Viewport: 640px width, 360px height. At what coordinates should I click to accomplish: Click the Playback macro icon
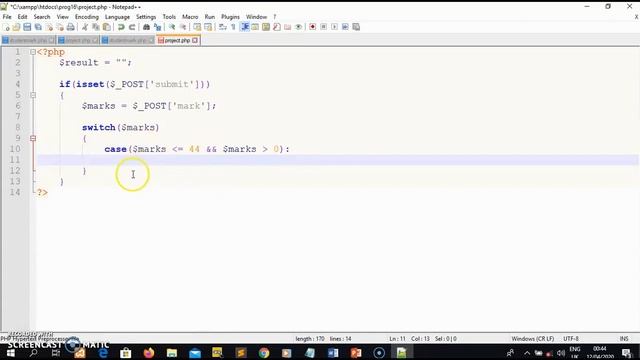(x=334, y=27)
